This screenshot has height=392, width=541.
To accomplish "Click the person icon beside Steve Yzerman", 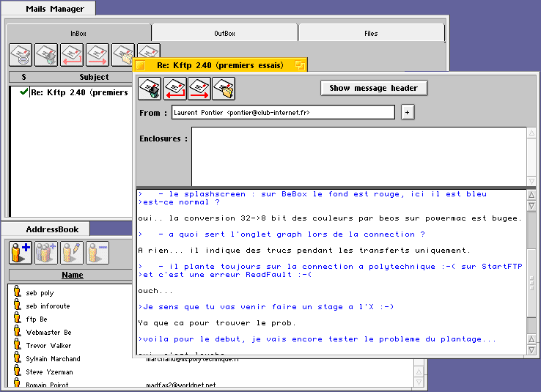I will coord(17,371).
